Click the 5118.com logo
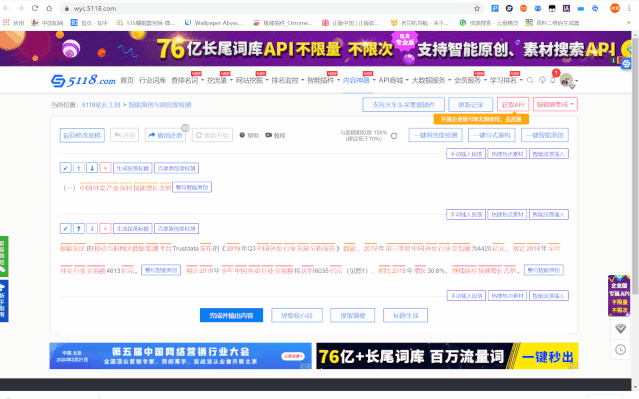639x399 pixels. click(84, 80)
